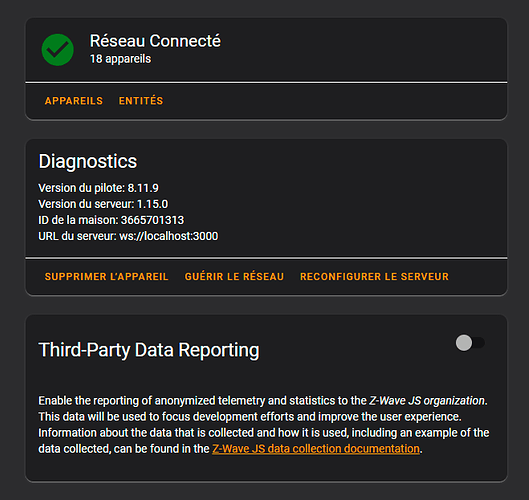
Task: Click the Third-Party Data Reporting heading
Action: [x=149, y=350]
